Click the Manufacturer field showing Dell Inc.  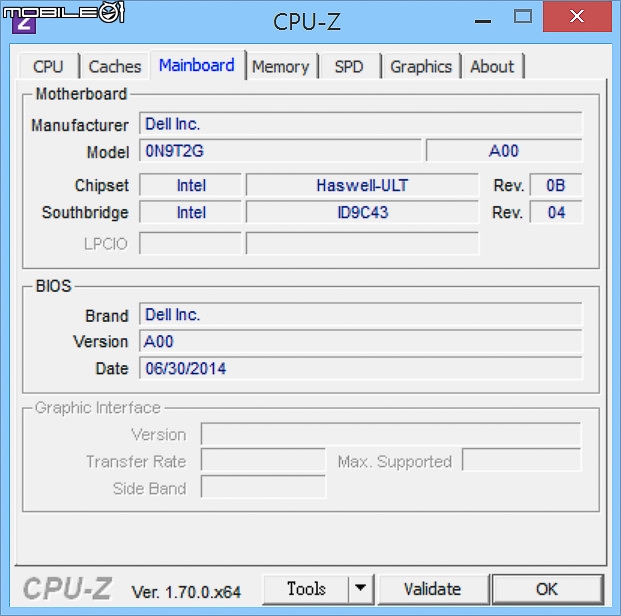361,124
